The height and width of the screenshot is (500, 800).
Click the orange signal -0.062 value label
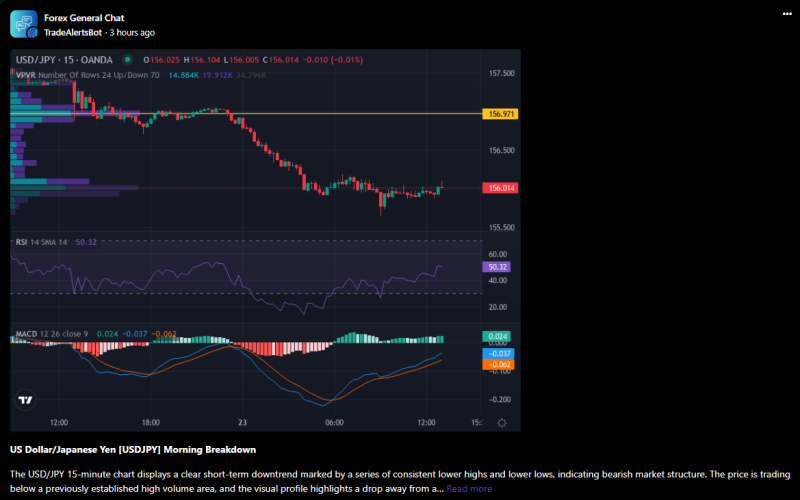(497, 365)
